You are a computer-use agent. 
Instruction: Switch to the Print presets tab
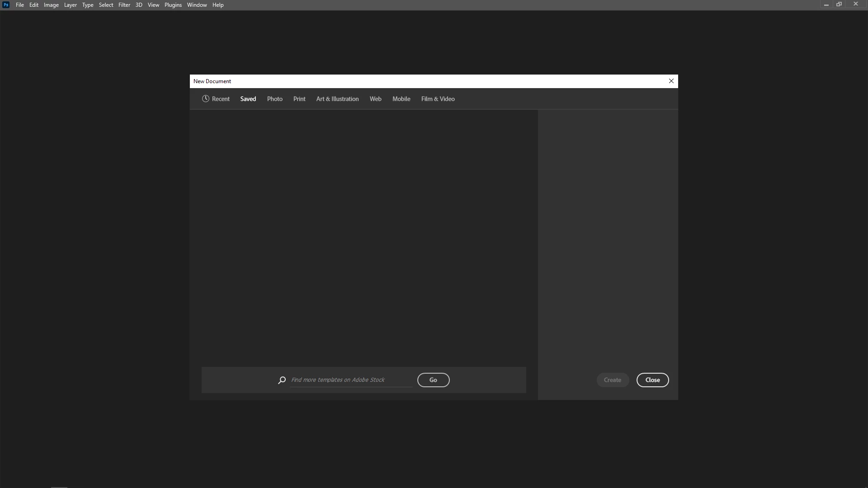pyautogui.click(x=299, y=99)
